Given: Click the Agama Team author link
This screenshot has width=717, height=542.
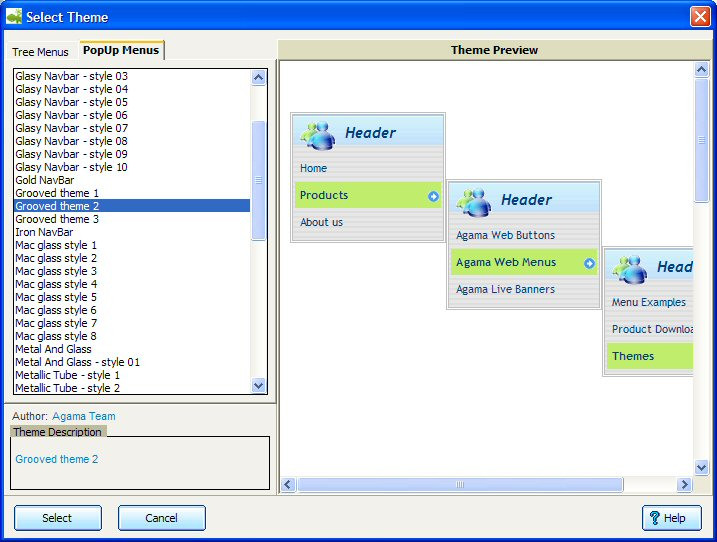Looking at the screenshot, I should pos(84,416).
